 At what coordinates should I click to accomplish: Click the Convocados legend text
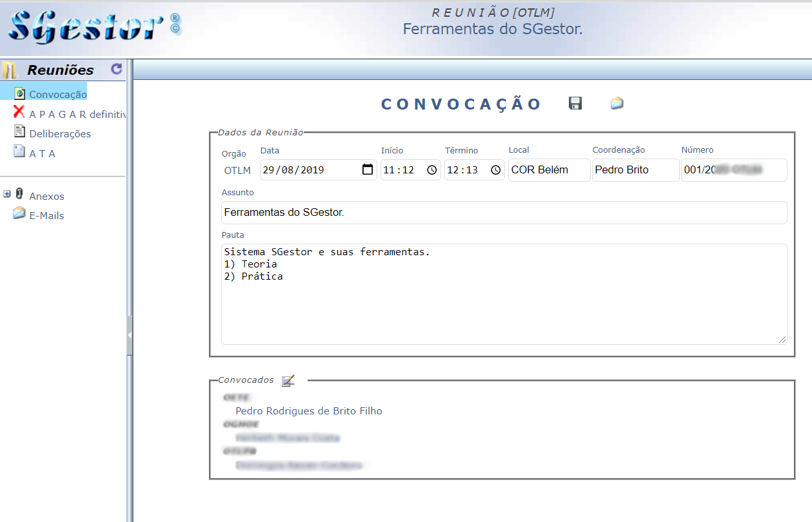(x=246, y=380)
